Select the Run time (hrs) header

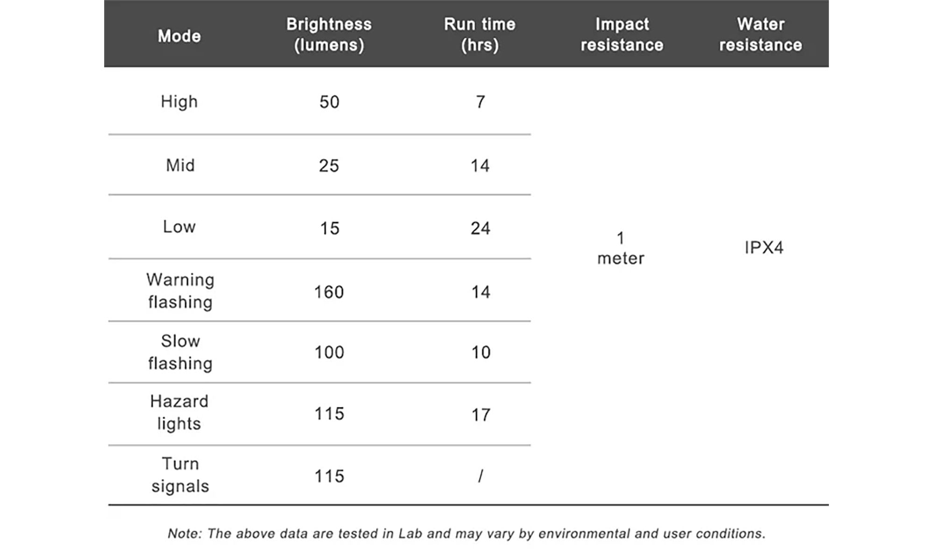point(480,35)
